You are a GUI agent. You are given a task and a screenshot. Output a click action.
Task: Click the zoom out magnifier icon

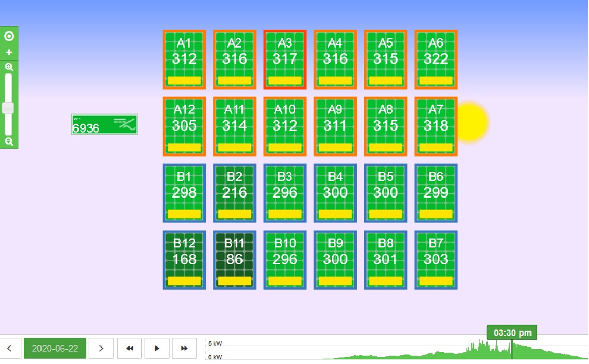click(x=9, y=142)
